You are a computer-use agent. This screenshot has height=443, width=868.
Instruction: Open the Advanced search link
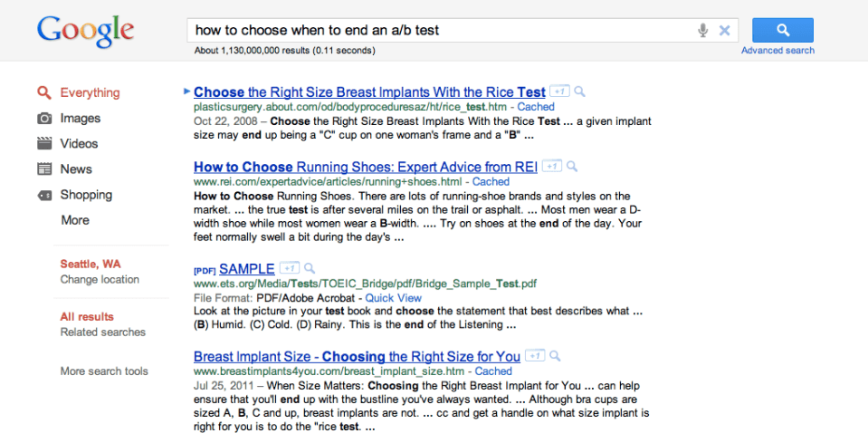[x=777, y=51]
